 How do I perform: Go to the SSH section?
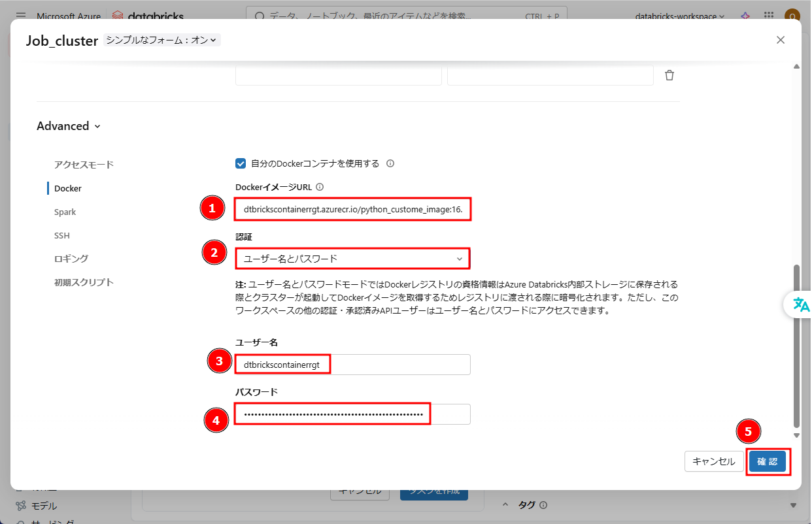coord(62,235)
